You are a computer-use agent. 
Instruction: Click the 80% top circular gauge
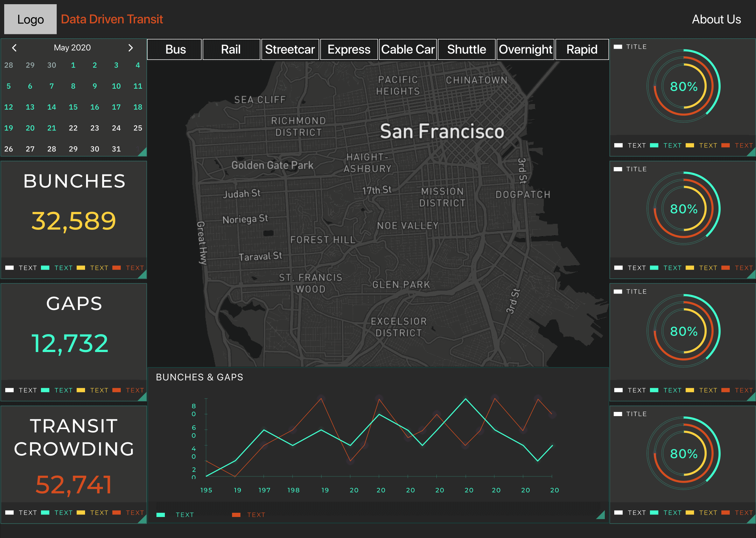[683, 87]
